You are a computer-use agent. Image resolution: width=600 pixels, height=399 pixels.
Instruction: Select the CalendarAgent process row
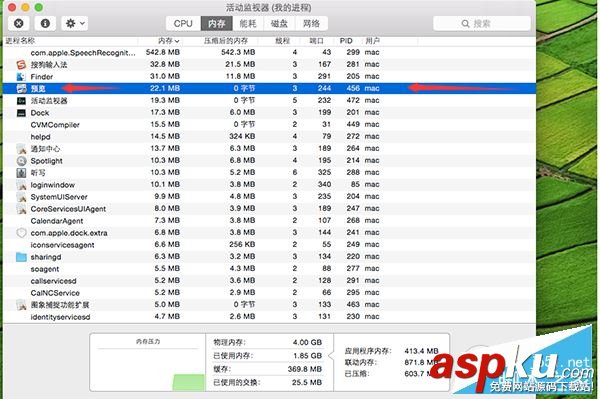[269, 221]
